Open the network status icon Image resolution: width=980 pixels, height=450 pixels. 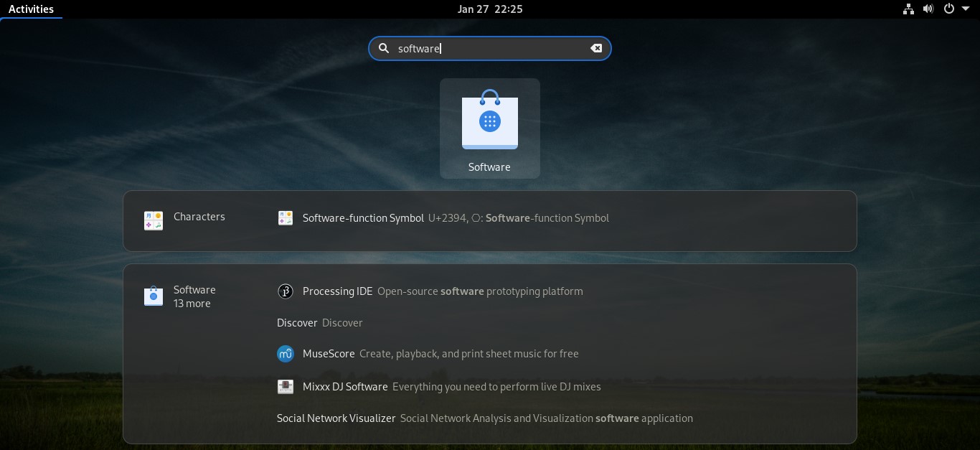[908, 9]
